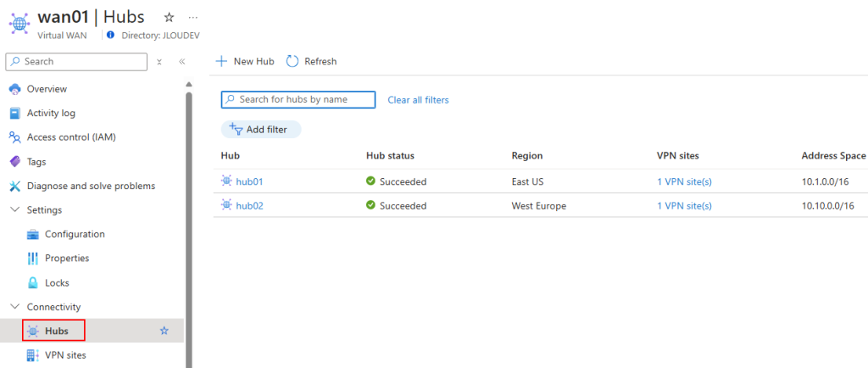Viewport: 868px width, 368px height.
Task: Click Access control (IAM) people icon
Action: 15,137
